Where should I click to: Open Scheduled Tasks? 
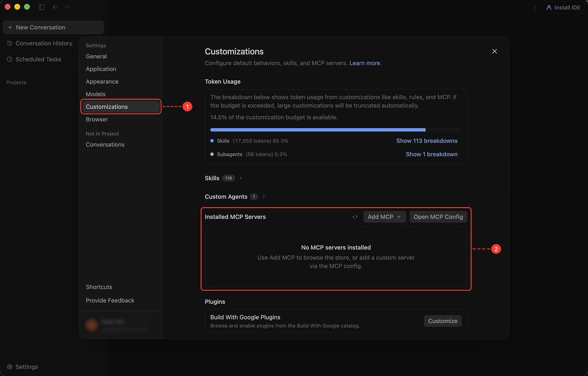pyautogui.click(x=34, y=59)
